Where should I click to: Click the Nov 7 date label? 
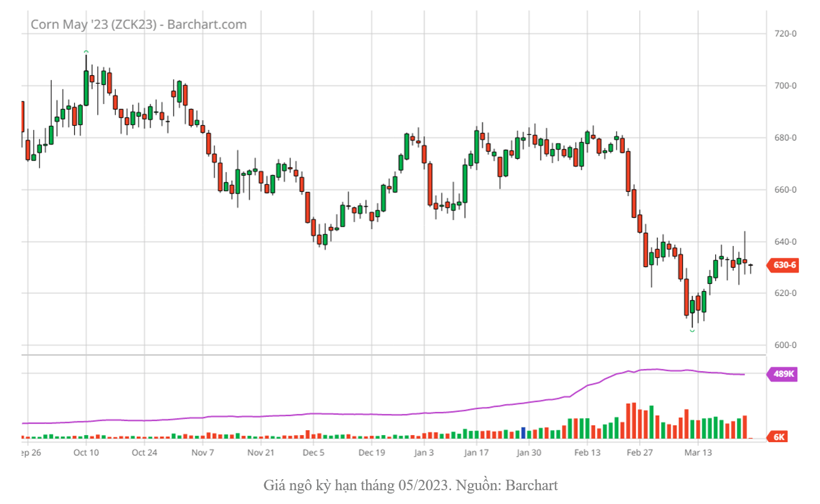coord(203,453)
